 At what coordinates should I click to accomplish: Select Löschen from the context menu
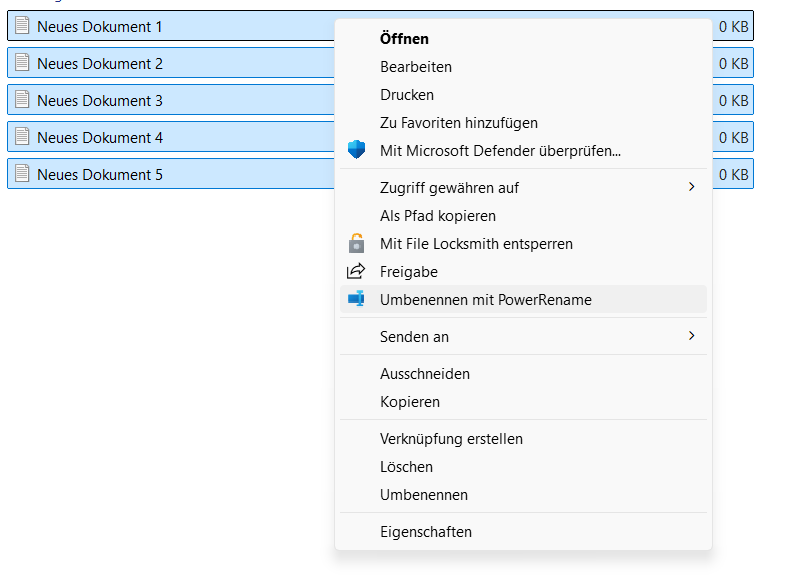click(x=406, y=466)
